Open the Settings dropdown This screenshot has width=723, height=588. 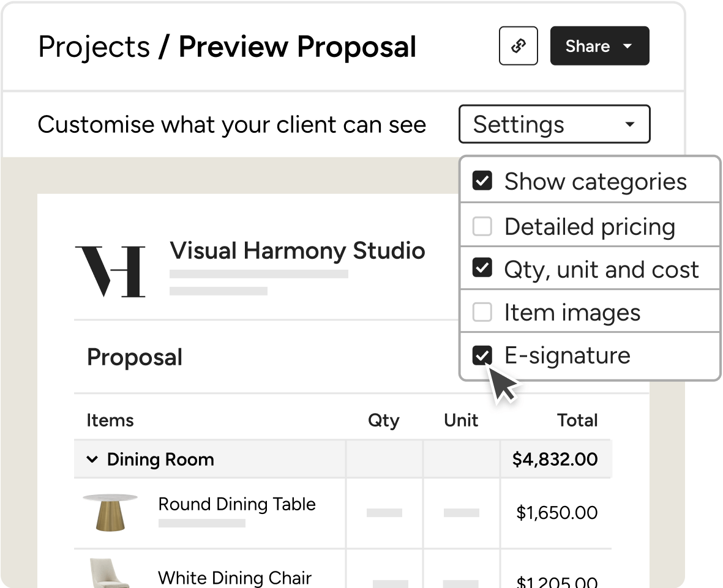[x=554, y=124]
